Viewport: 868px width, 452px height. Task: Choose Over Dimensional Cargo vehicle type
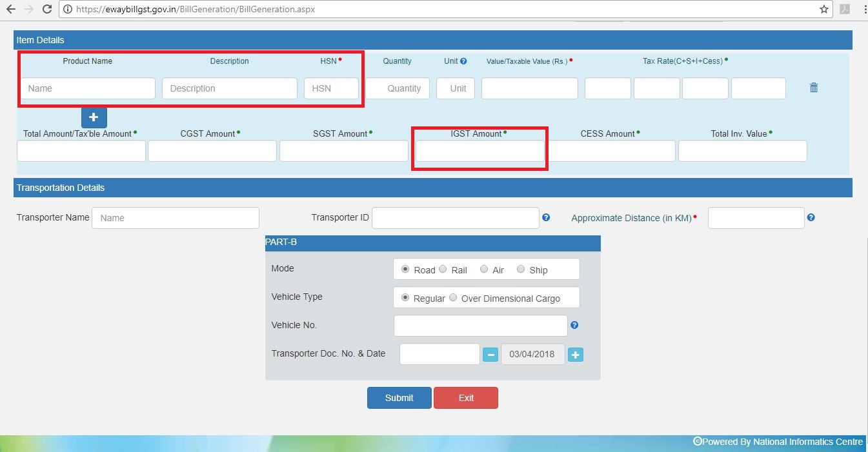[453, 297]
